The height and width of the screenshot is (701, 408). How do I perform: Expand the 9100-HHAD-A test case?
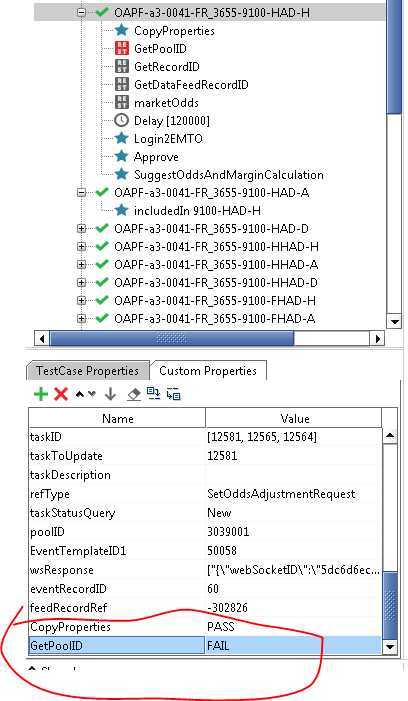pyautogui.click(x=81, y=264)
